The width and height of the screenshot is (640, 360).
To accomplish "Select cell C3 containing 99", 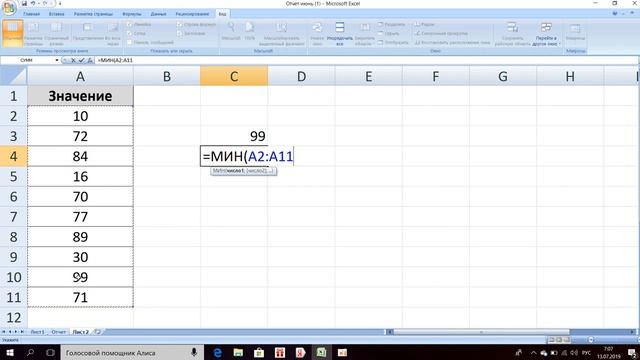I will [x=234, y=136].
